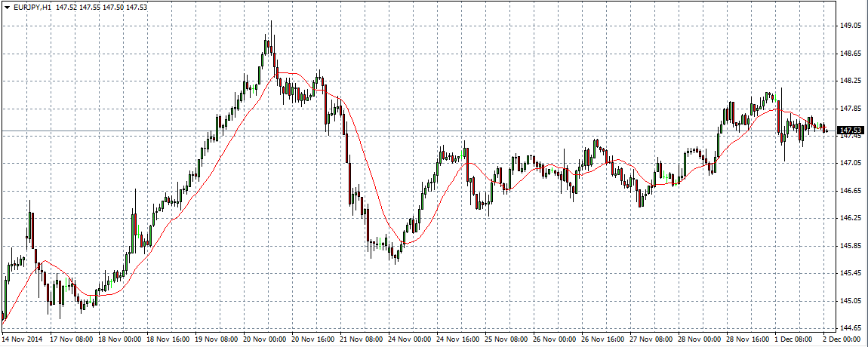Screen dimensions: 868x347
Task: Click the highlighted 147.53 current price tag
Action: [x=851, y=131]
